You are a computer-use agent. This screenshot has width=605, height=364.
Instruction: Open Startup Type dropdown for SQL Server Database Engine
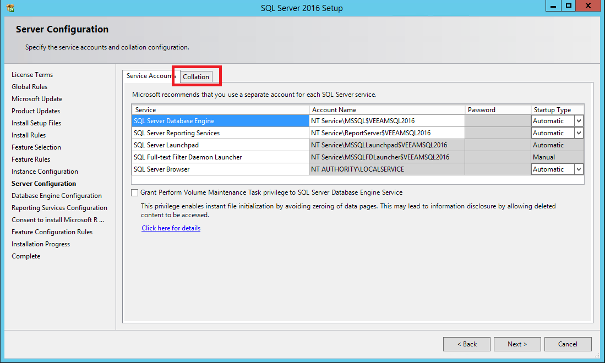579,121
